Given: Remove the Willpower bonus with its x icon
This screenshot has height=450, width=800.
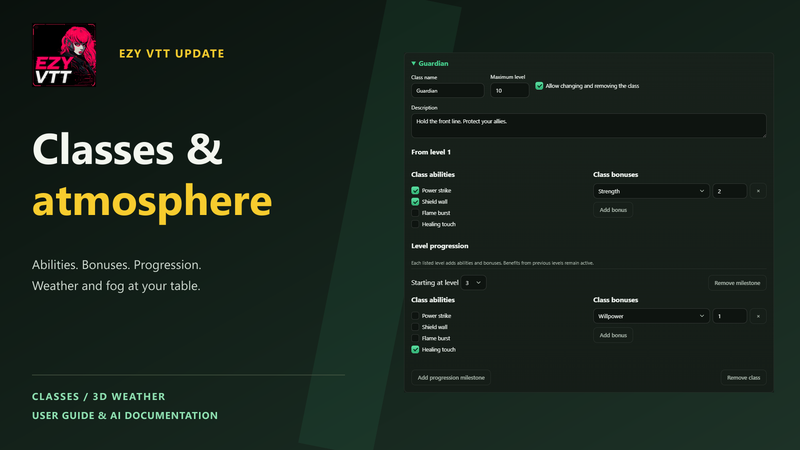Looking at the screenshot, I should 758,316.
